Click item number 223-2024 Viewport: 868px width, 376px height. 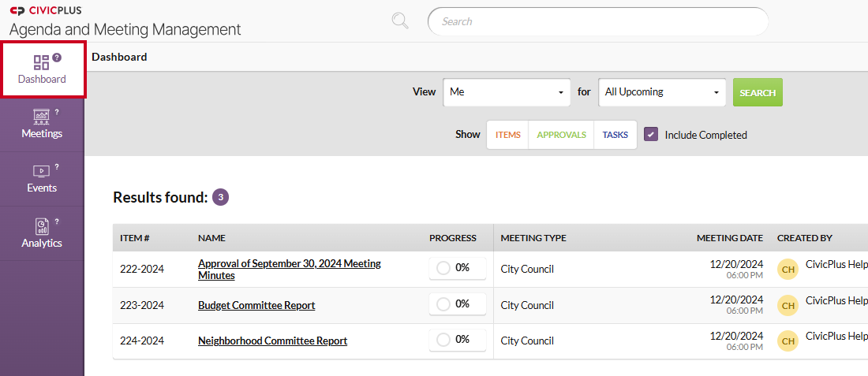(x=142, y=306)
